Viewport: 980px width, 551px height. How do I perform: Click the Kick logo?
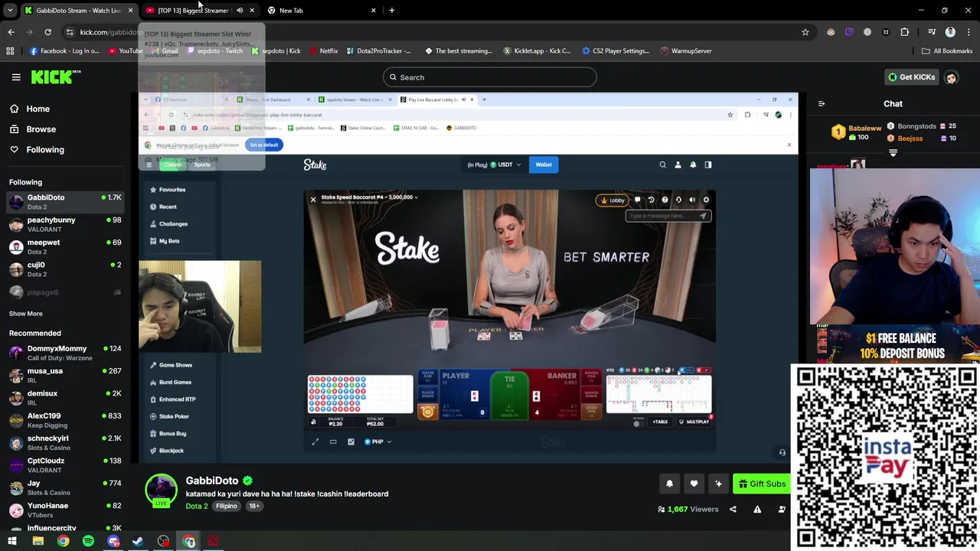(x=56, y=77)
